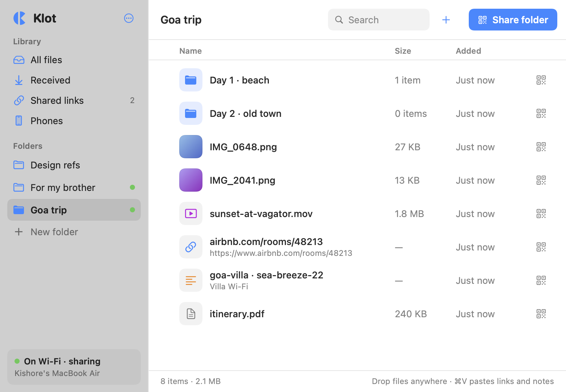
Task: Show QR code for sunset-at-vagator.mov
Action: tap(541, 213)
